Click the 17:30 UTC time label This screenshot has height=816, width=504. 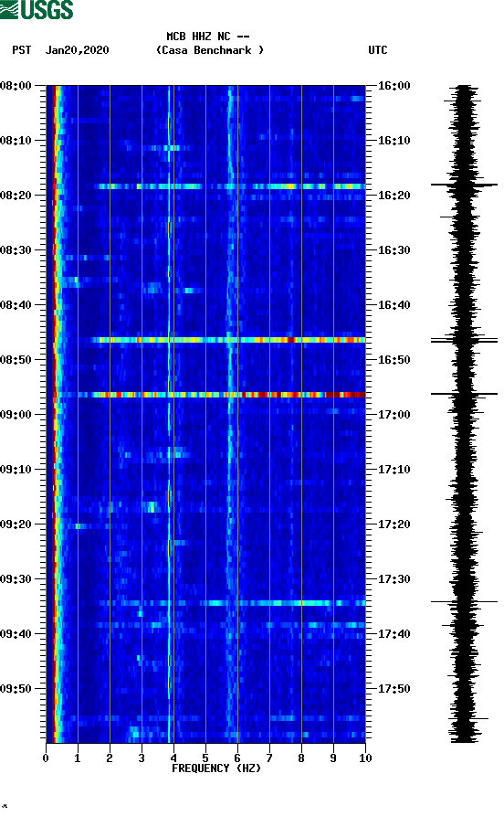point(394,579)
